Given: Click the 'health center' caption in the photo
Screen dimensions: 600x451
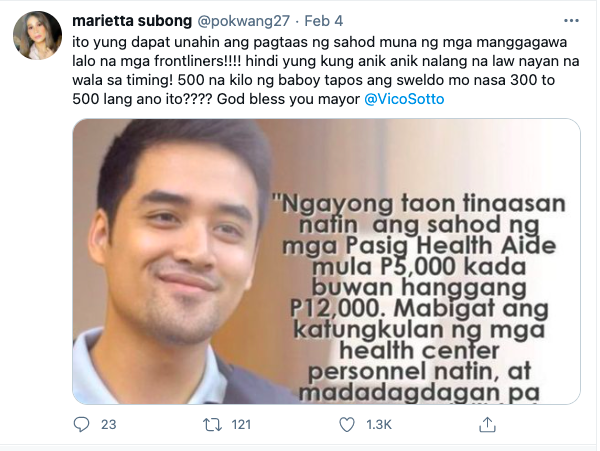Looking at the screenshot, I should pyautogui.click(x=419, y=350).
